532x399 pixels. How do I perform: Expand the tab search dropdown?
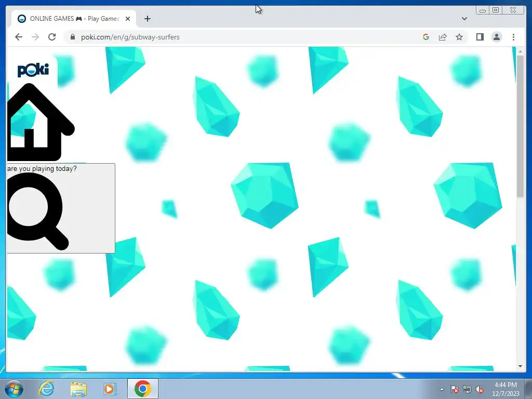tap(464, 19)
